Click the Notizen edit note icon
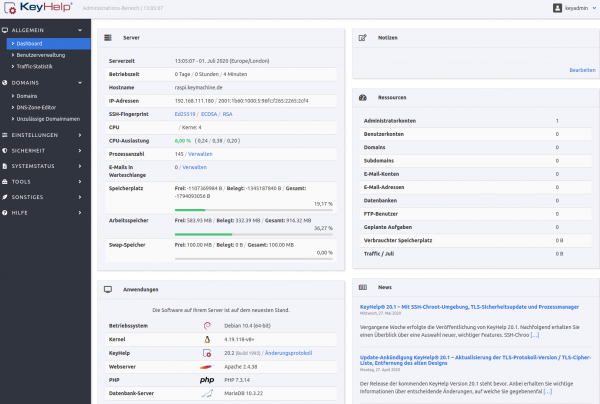 click(362, 37)
